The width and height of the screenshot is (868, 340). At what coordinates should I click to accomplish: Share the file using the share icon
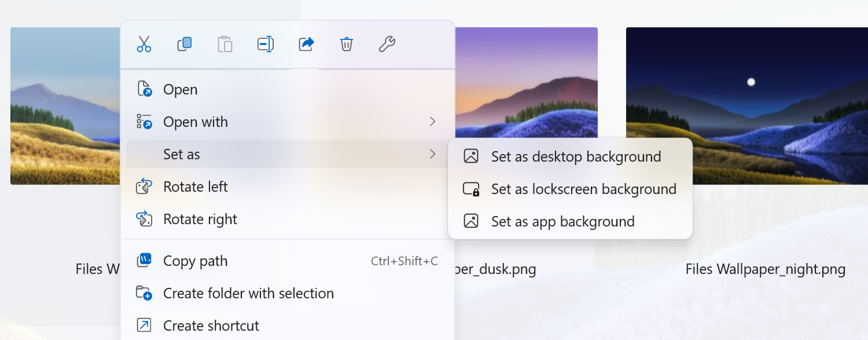pos(306,44)
